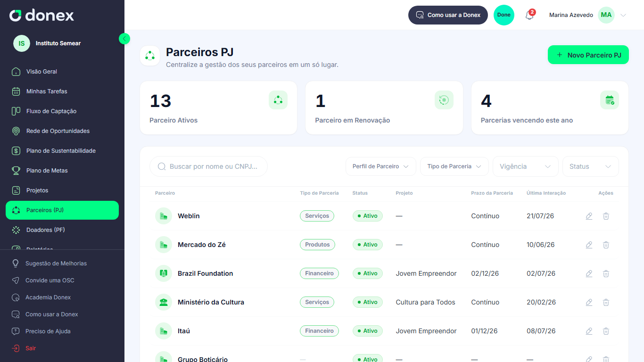Delete the Ministério da Cultura partner

606,302
